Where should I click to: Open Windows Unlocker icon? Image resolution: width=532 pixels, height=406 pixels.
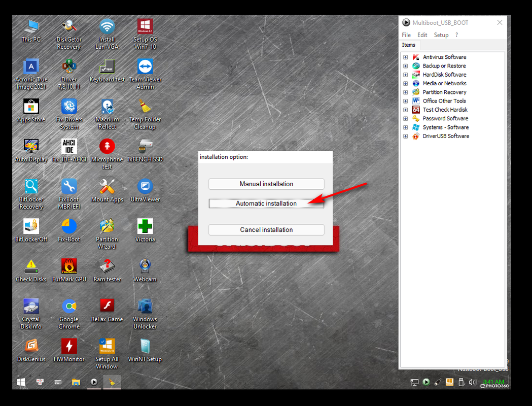pyautogui.click(x=145, y=314)
